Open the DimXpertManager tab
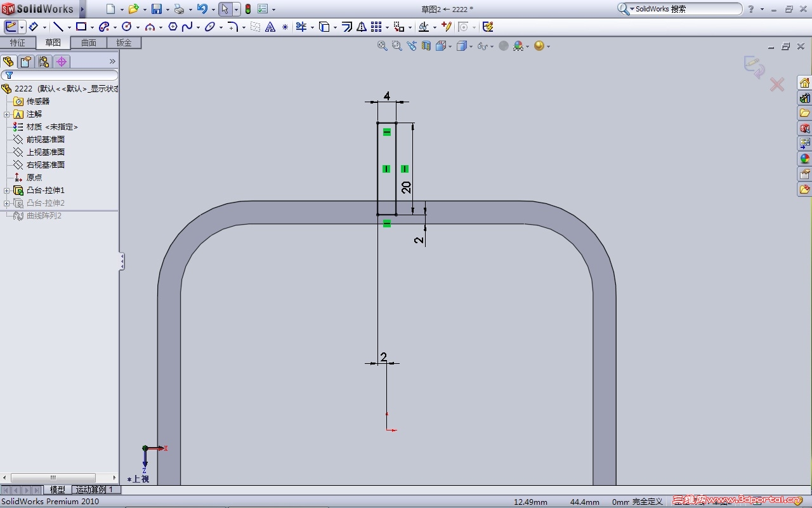The width and height of the screenshot is (812, 508). [x=62, y=62]
